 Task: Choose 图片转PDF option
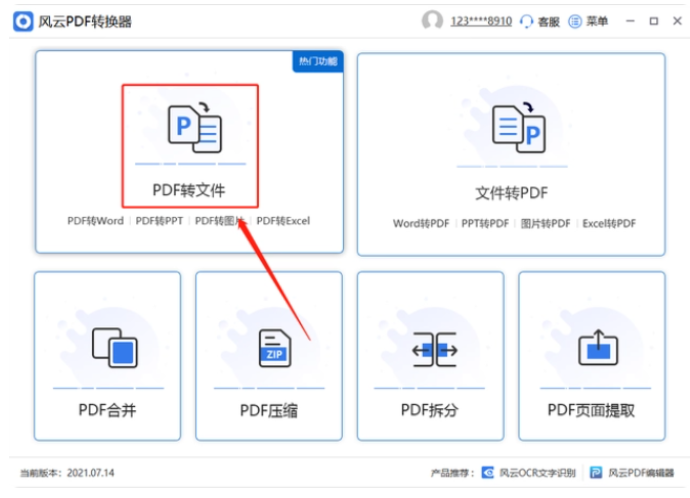pos(545,223)
